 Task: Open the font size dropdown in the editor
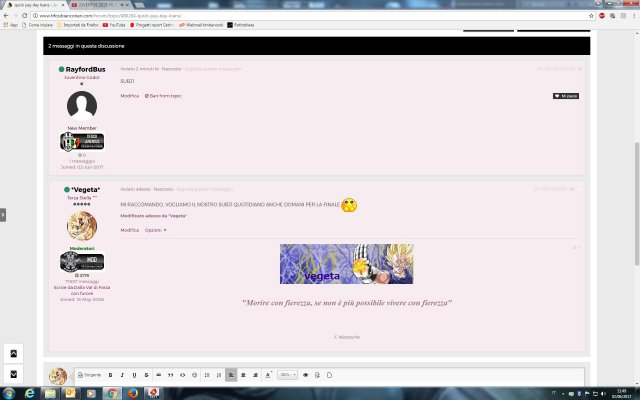(287, 375)
